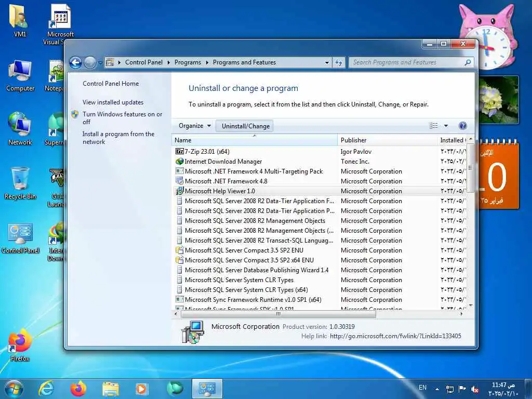Open Firefox desktop shortcut

pos(20,345)
